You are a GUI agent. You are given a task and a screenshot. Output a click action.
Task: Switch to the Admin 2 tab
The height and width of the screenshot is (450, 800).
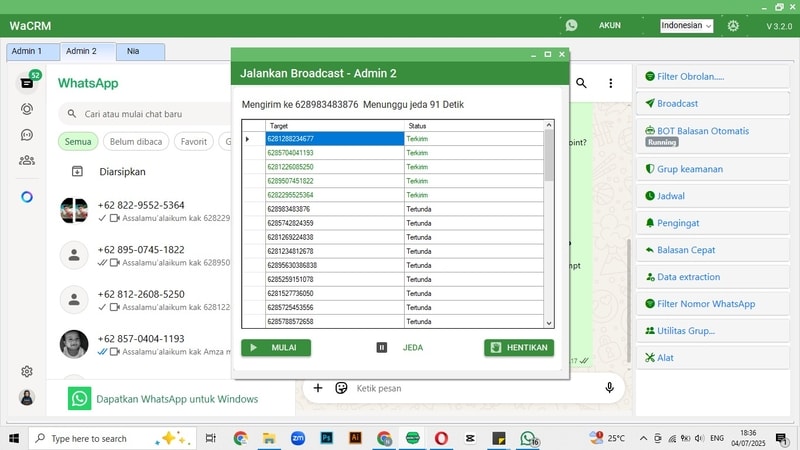point(88,51)
